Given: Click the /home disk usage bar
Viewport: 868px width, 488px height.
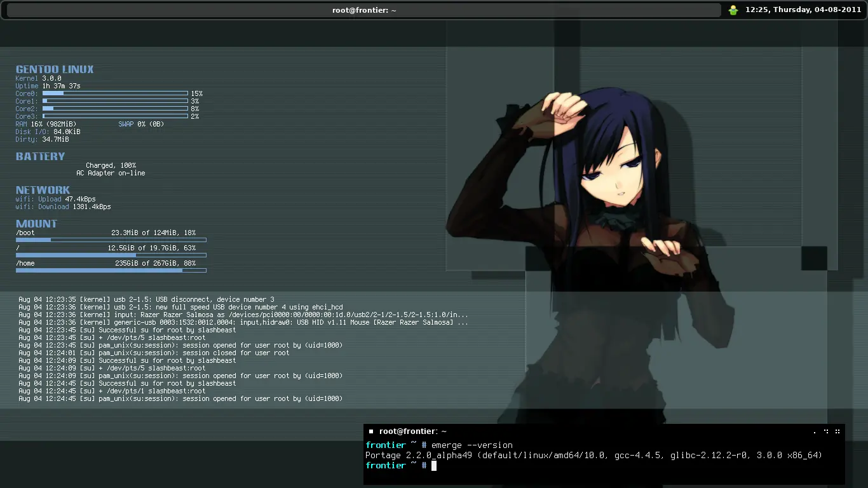Looking at the screenshot, I should 111,270.
